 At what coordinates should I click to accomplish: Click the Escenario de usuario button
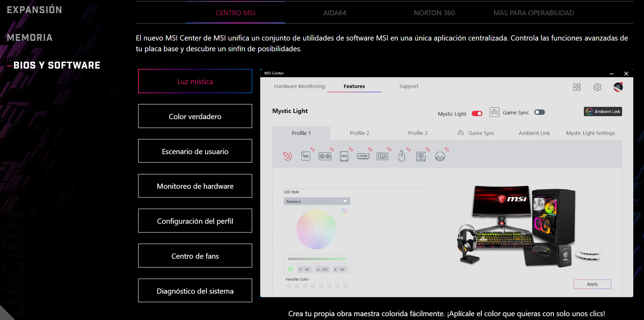[195, 151]
